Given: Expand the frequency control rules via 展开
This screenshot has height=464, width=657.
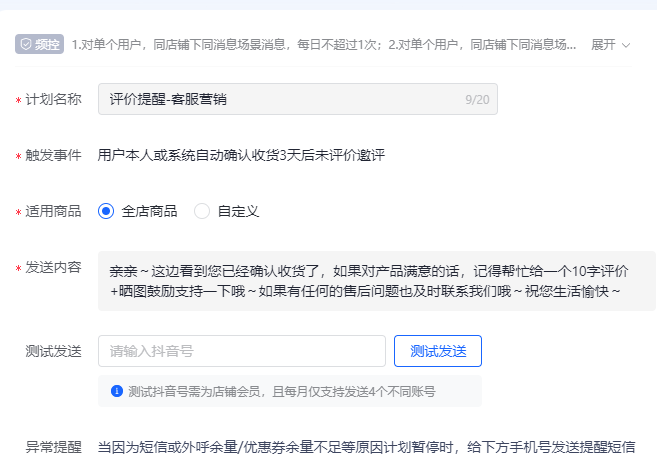Looking at the screenshot, I should coord(603,45).
